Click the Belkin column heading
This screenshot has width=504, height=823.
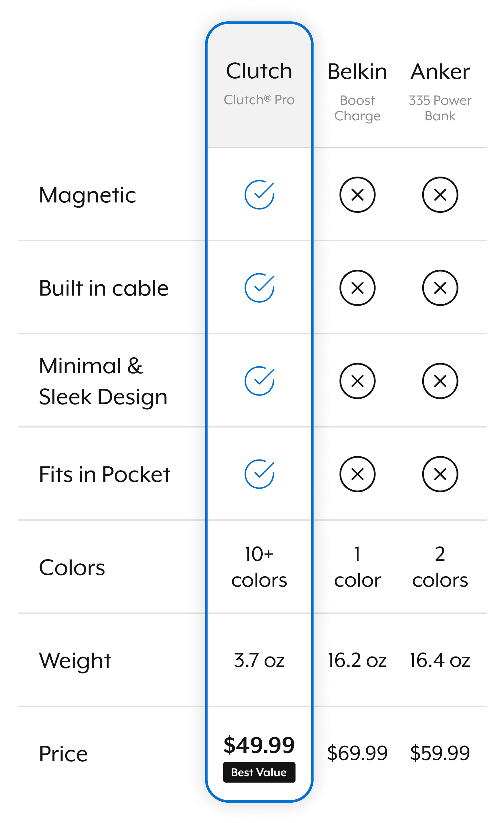tap(357, 71)
